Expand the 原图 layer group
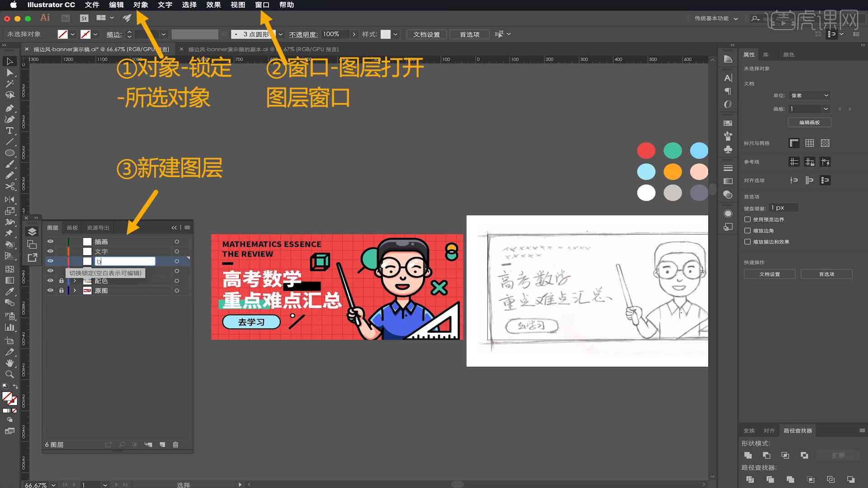 [75, 291]
